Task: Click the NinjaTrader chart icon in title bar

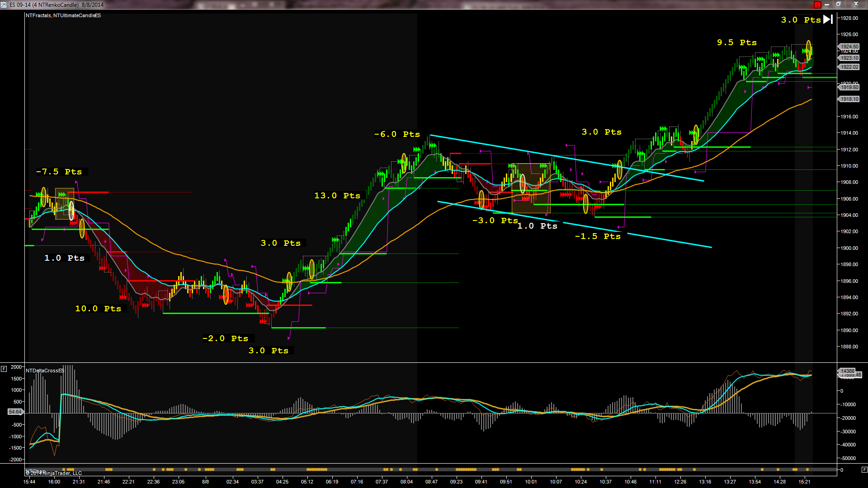Action: point(4,5)
